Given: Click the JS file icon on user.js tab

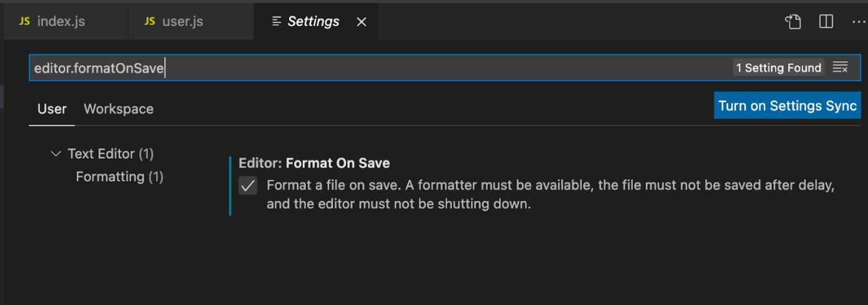Looking at the screenshot, I should pos(149,21).
